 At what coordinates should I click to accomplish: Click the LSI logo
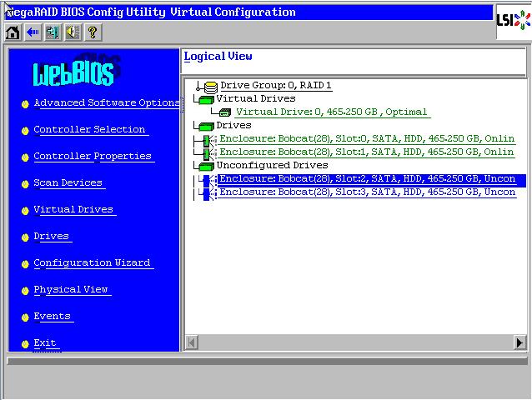click(x=514, y=20)
